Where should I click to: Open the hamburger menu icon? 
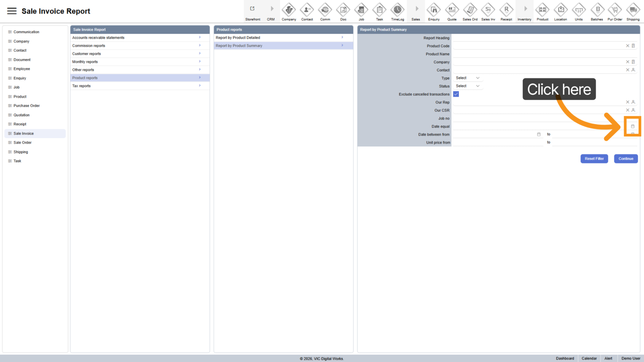click(x=12, y=11)
